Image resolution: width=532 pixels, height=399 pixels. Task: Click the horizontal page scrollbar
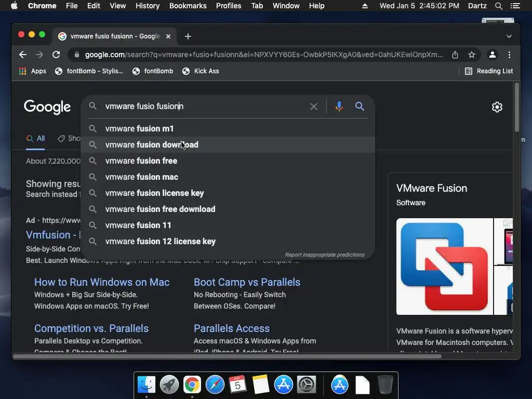[x=228, y=356]
